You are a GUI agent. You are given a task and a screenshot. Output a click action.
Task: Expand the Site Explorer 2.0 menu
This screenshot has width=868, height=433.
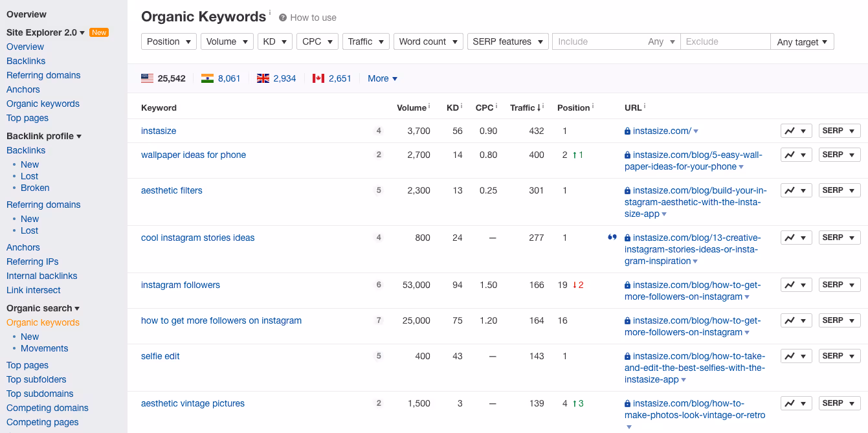pos(45,32)
